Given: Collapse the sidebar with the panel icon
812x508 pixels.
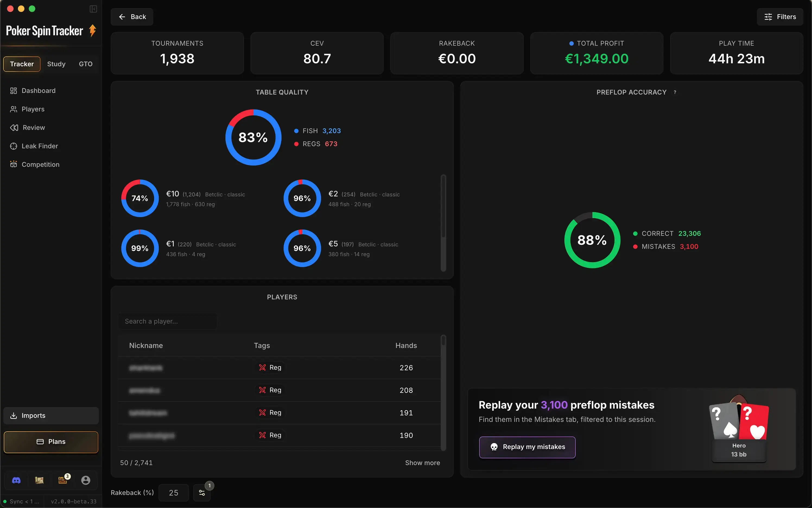Looking at the screenshot, I should click(93, 9).
